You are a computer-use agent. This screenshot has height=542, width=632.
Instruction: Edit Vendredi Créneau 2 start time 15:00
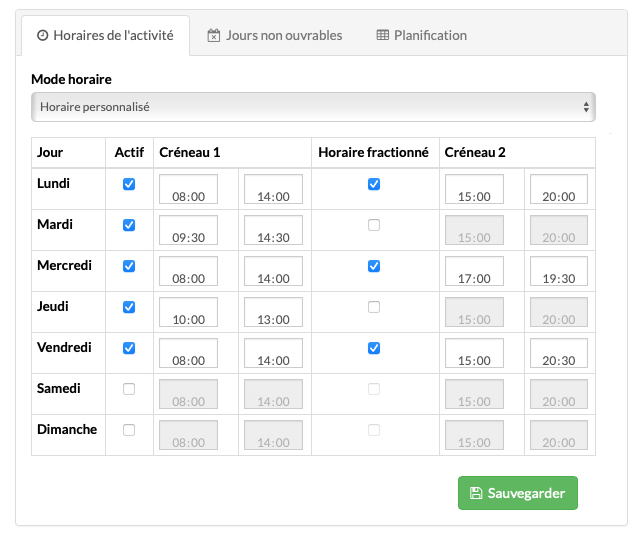(x=474, y=353)
